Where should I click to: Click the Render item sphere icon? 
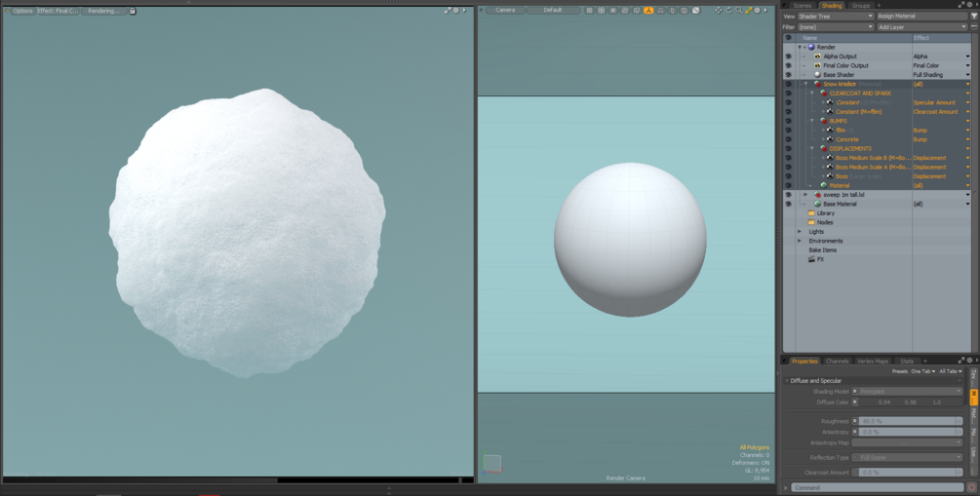point(811,47)
